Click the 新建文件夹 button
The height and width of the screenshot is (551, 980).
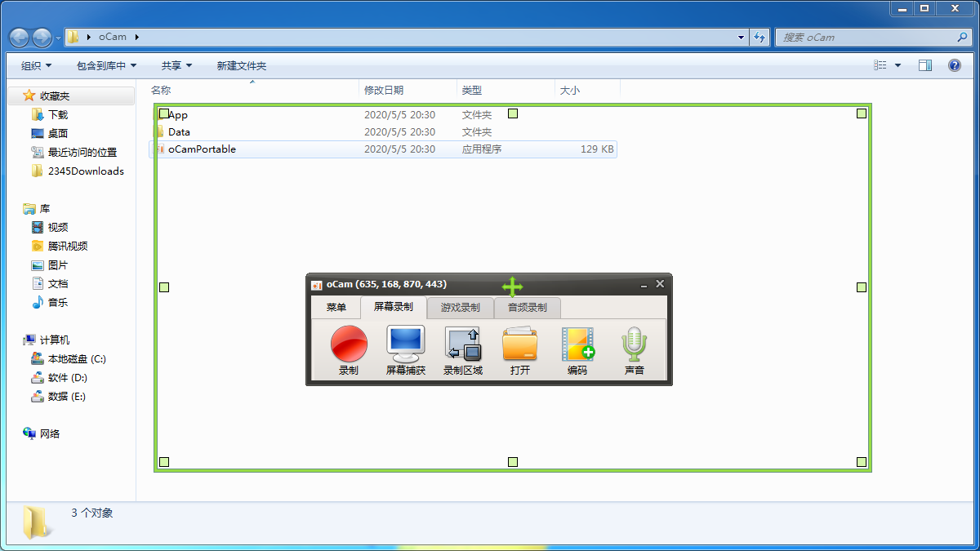coord(242,65)
